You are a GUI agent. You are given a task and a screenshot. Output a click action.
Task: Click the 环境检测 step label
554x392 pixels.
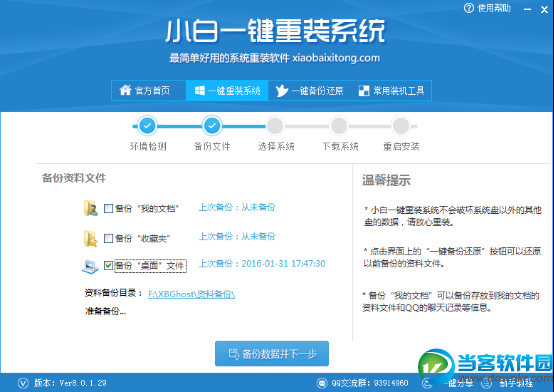pyautogui.click(x=148, y=146)
